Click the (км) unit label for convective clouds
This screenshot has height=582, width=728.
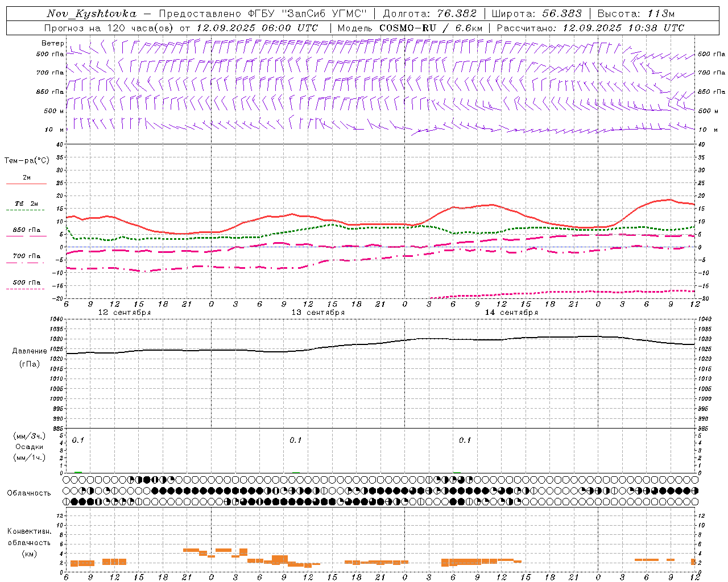click(x=30, y=554)
